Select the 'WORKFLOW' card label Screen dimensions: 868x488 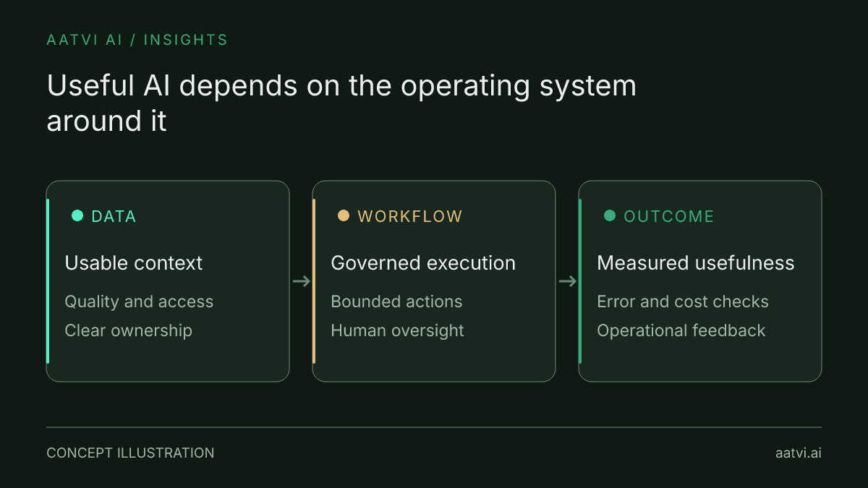[x=409, y=216]
